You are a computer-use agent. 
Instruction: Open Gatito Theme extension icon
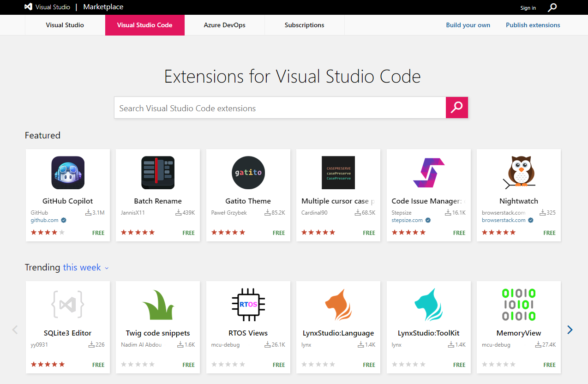point(248,173)
